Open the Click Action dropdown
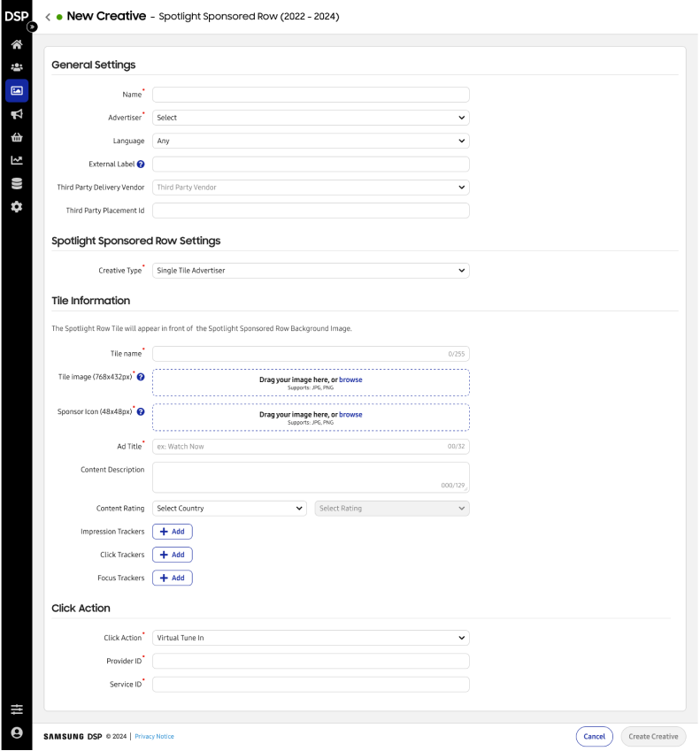This screenshot has height=751, width=700. (x=311, y=638)
